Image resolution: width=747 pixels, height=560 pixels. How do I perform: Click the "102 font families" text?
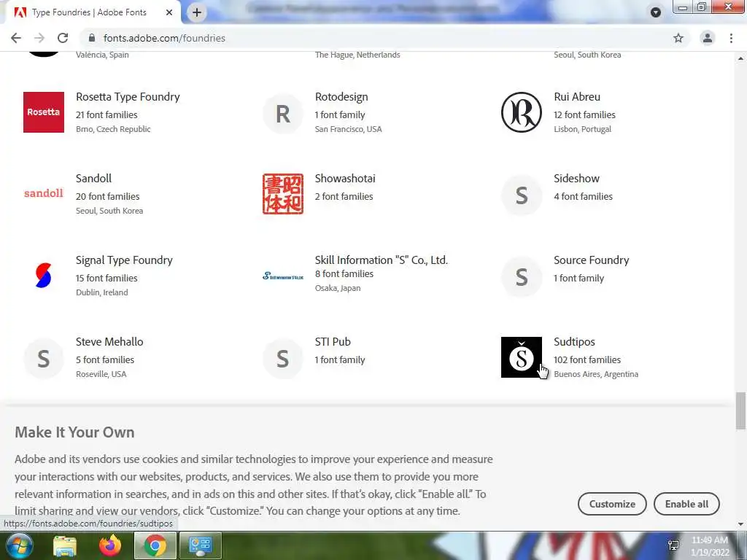pos(587,360)
